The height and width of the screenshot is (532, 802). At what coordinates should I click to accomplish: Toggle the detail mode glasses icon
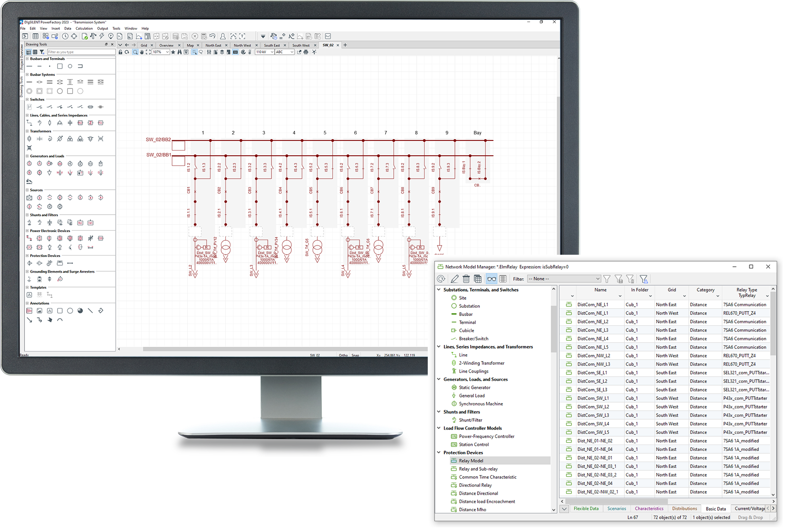(491, 279)
